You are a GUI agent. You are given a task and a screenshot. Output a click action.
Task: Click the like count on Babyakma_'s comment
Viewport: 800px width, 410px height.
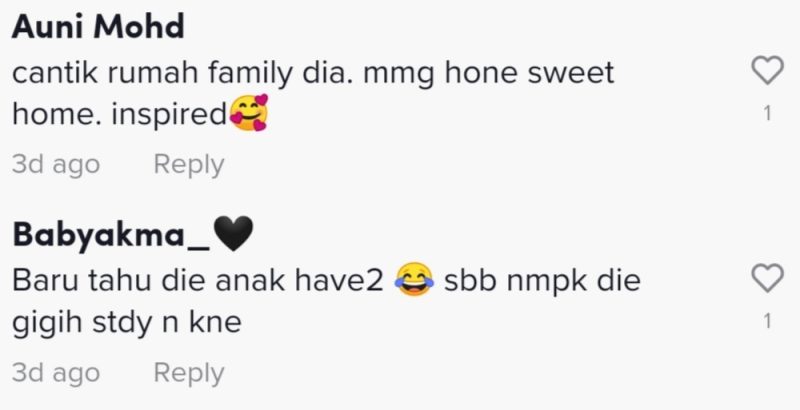pyautogui.click(x=768, y=321)
